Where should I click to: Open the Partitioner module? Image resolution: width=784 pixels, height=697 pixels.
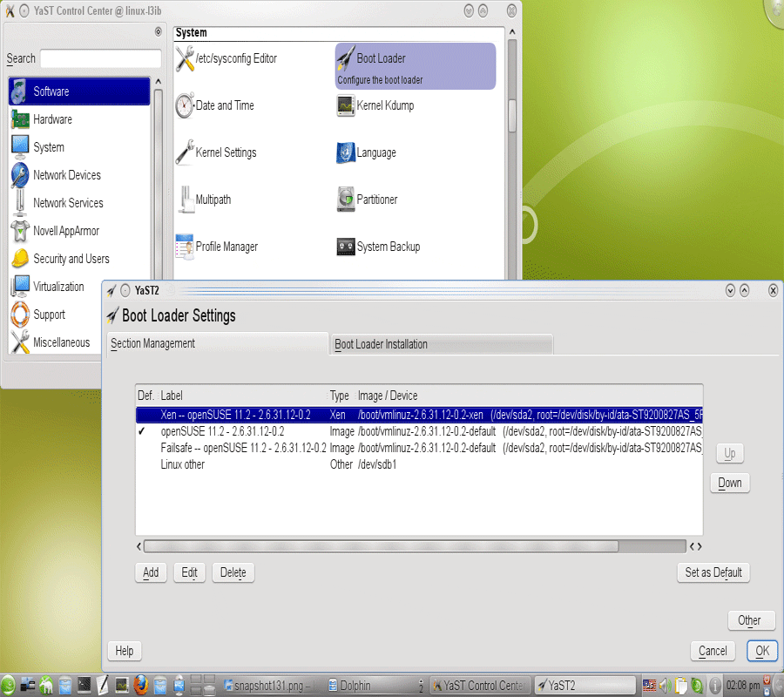pyautogui.click(x=368, y=200)
